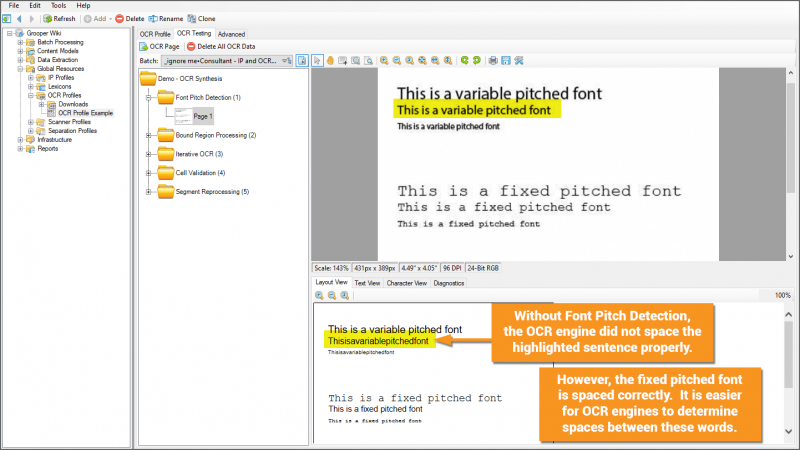Switch to the Character View tab
The width and height of the screenshot is (800, 450).
coord(407,283)
